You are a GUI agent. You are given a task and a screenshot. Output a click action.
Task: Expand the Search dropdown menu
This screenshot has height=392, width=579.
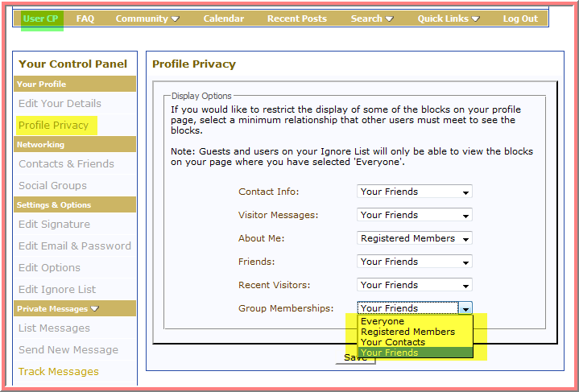[x=371, y=19]
